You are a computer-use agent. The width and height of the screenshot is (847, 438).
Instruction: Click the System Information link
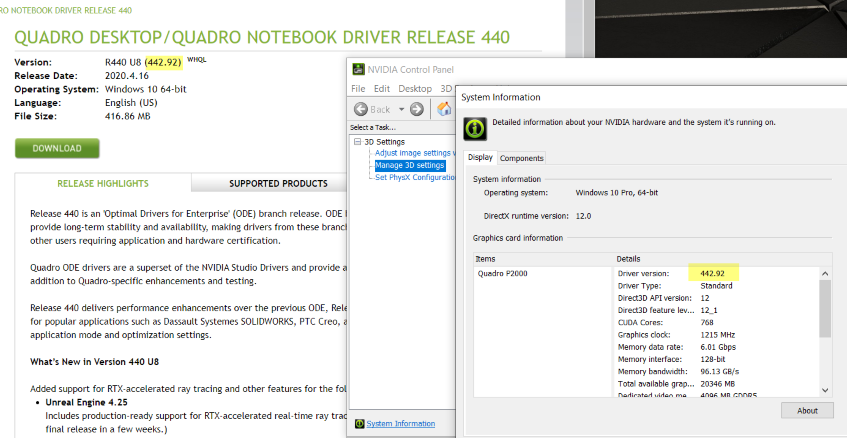pyautogui.click(x=401, y=424)
